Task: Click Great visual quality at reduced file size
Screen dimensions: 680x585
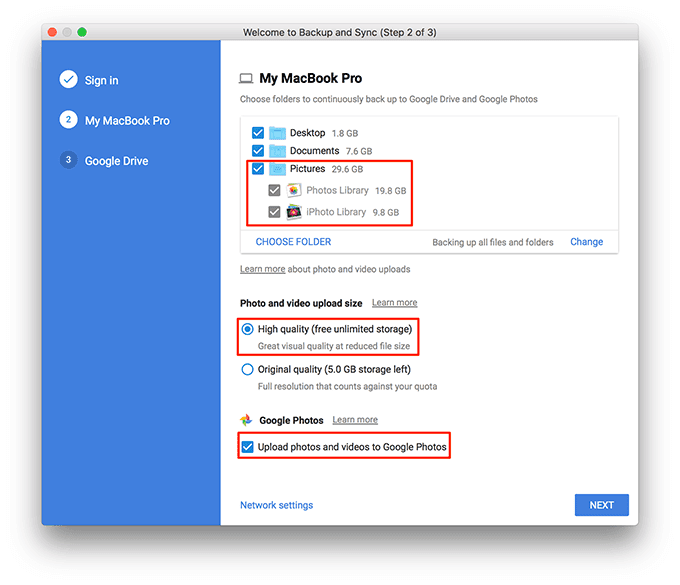Action: [x=334, y=346]
